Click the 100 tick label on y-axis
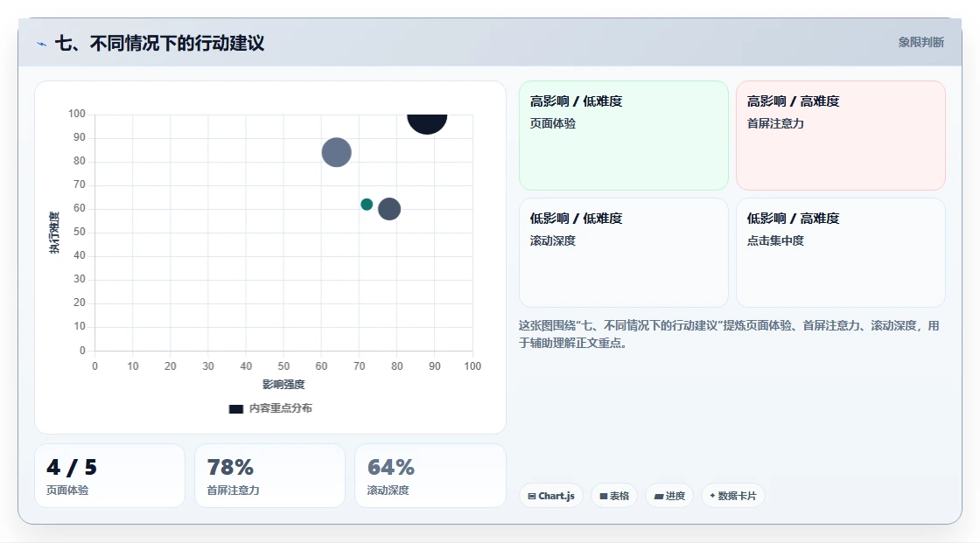980x543 pixels. click(77, 114)
